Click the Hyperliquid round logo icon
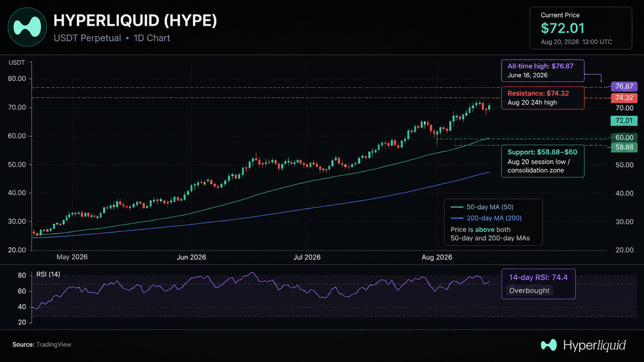 click(27, 27)
